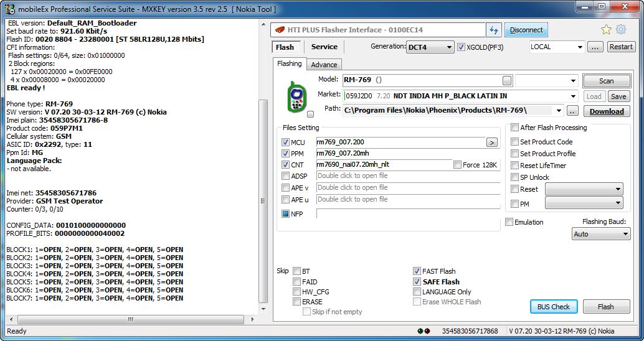The height and width of the screenshot is (341, 644).
Task: Check Set Product Code option
Action: pos(514,142)
